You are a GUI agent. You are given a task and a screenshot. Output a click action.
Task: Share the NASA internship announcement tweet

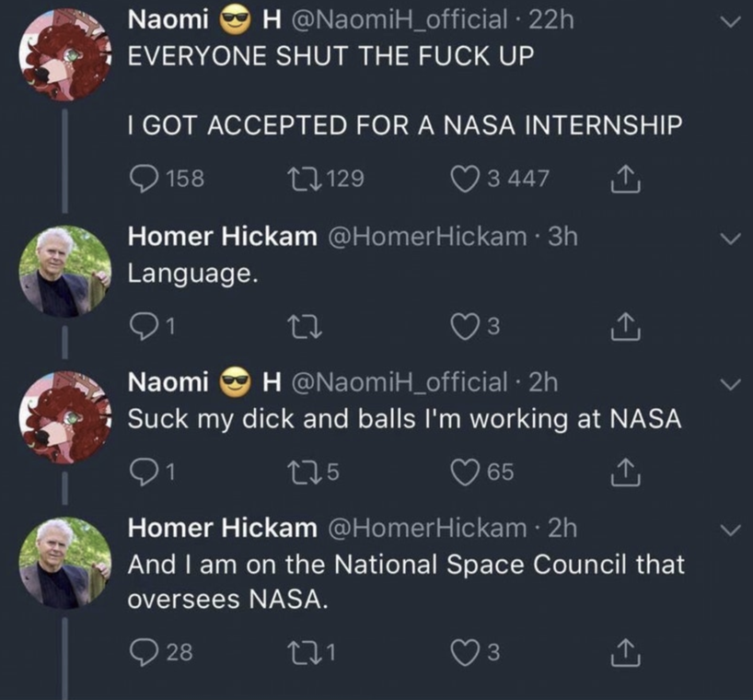point(624,178)
